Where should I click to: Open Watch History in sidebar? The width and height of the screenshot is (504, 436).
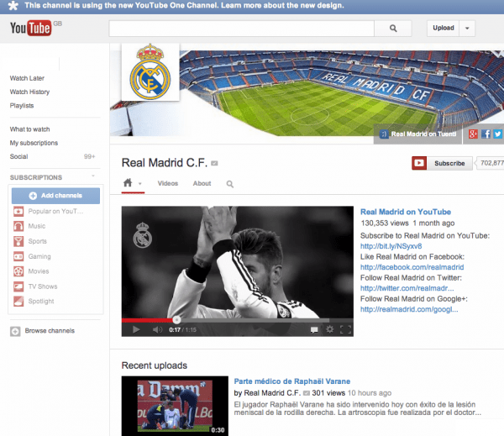[x=29, y=92]
